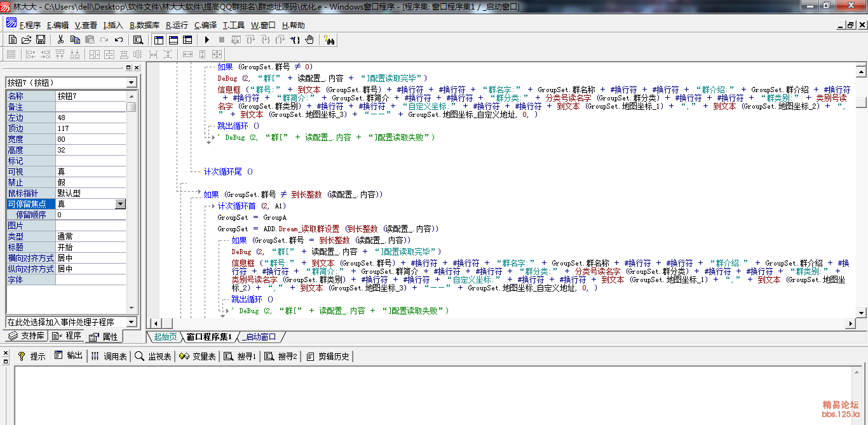
Task: Toggle the combined panels layout button
Action: (188, 39)
